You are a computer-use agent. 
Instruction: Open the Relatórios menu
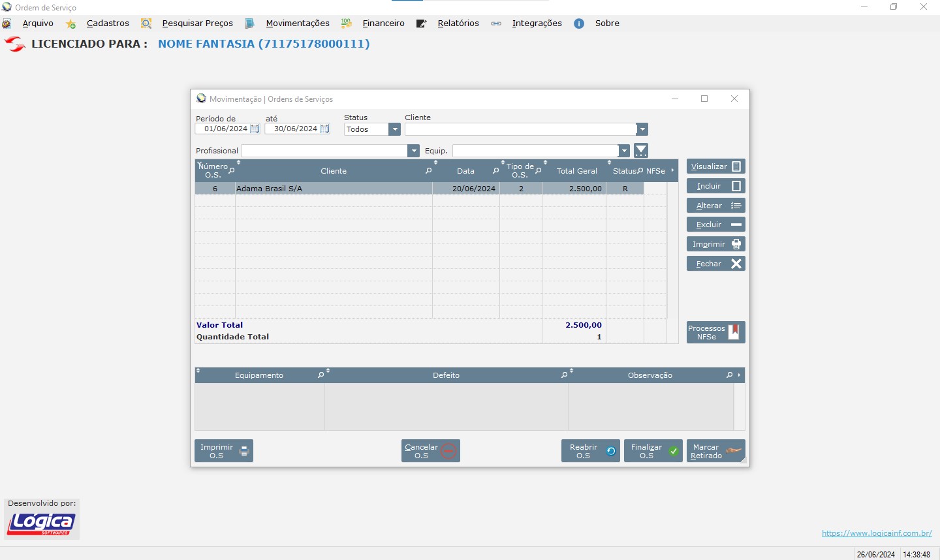[458, 23]
